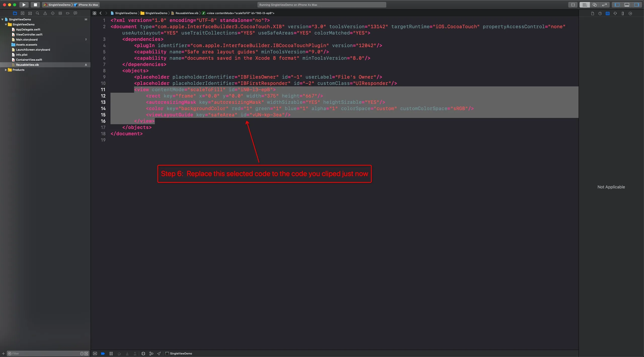Open the Source Control navigator
The height and width of the screenshot is (357, 644).
(x=22, y=13)
